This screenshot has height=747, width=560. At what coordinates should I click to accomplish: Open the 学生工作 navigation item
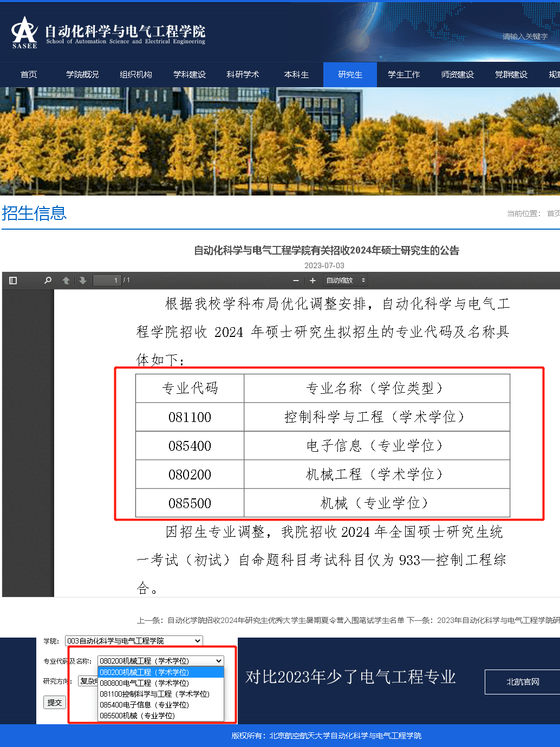pyautogui.click(x=404, y=75)
